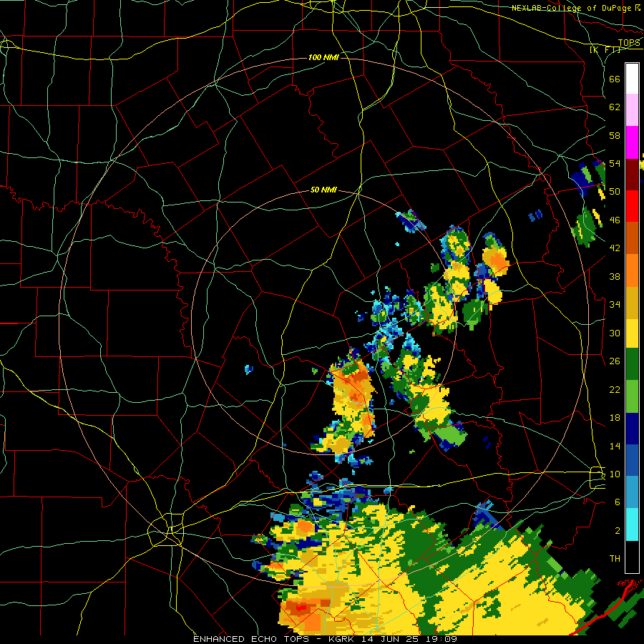Click the "66" legend value
Screen dimensions: 644x644
[x=615, y=79]
